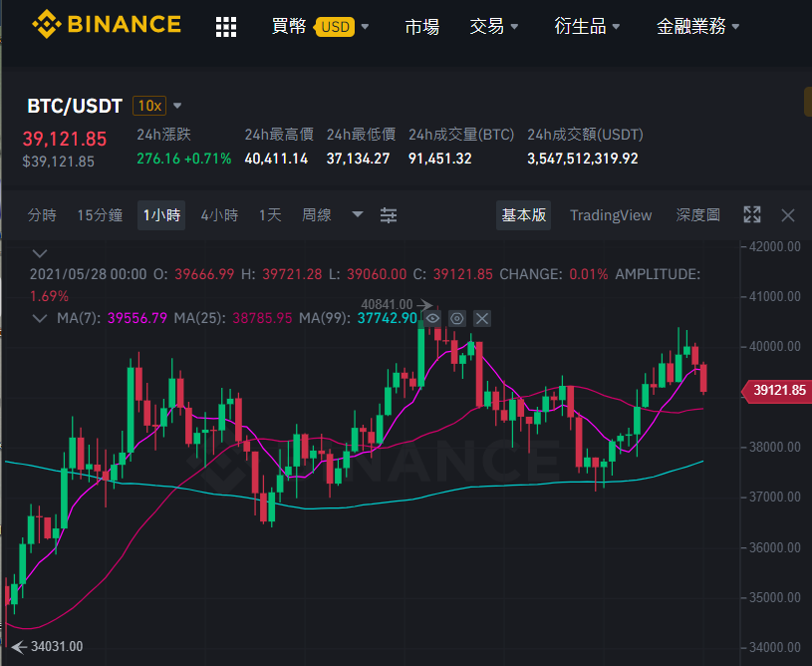812x666 pixels.
Task: Click the 24h turnover 3,547,512,319.92
Action: [x=583, y=159]
